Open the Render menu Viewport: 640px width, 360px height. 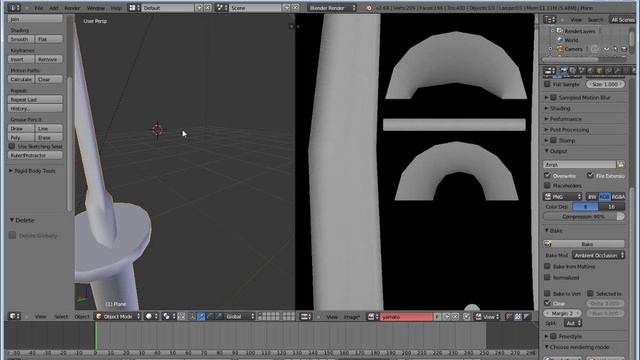[72, 8]
